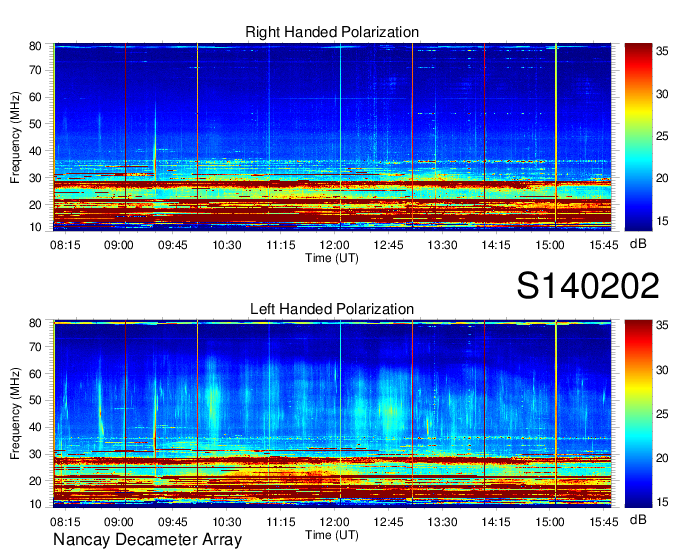Select the 09:00 tick under Right Handed plot
The height and width of the screenshot is (552, 680).
(x=119, y=245)
